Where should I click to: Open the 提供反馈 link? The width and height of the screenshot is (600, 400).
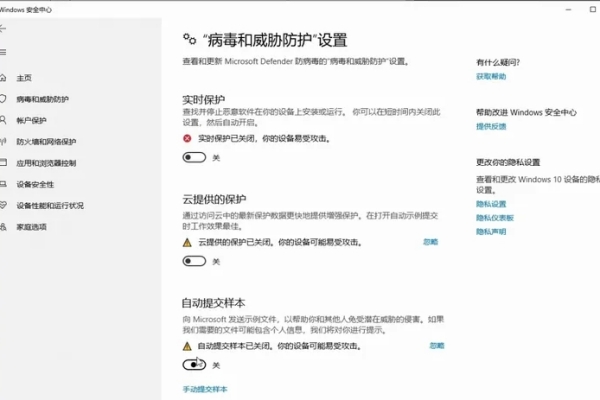click(x=491, y=126)
